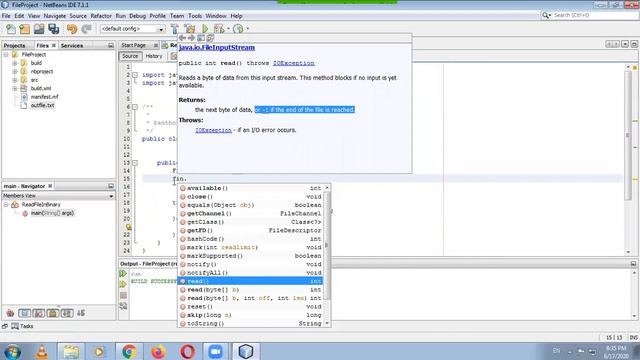Click the Clean and Build icon
Screen dimensions: 640x360
(190, 29)
